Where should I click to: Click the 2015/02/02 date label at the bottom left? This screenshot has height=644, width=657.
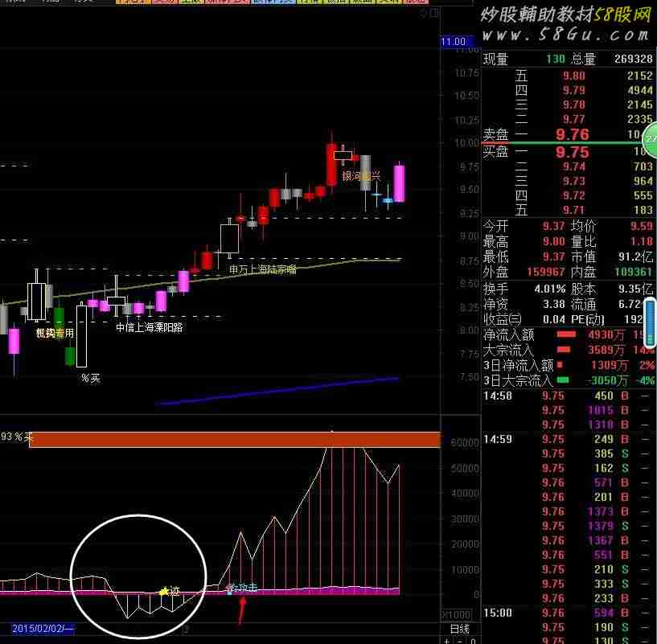[43, 629]
